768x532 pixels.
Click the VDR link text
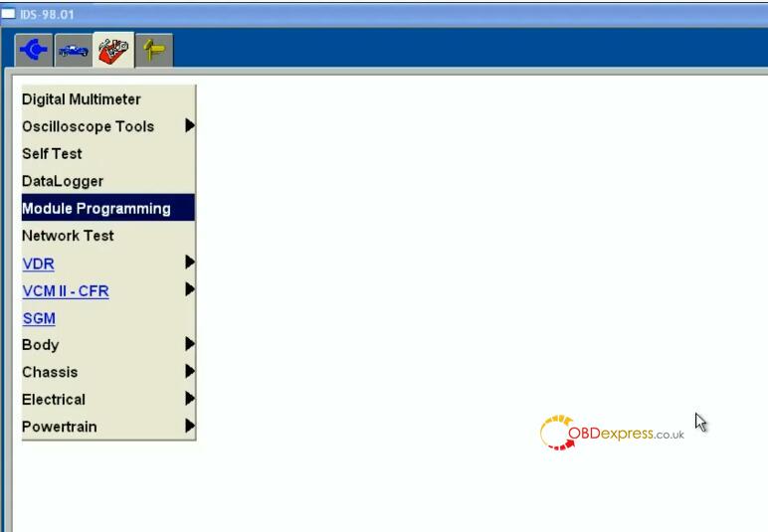pos(38,264)
